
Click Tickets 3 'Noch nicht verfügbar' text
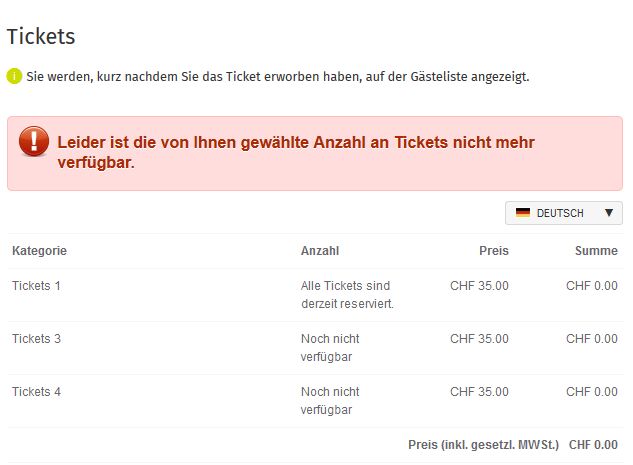(330, 348)
